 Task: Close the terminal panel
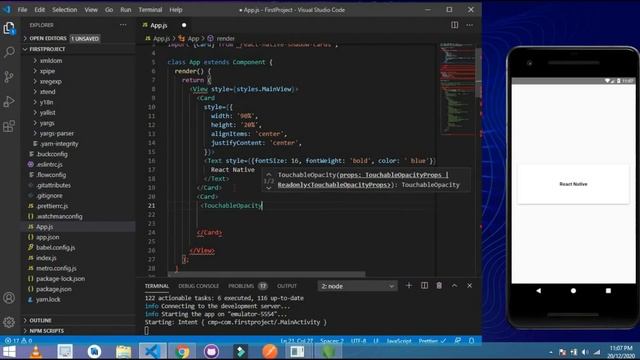(x=469, y=286)
